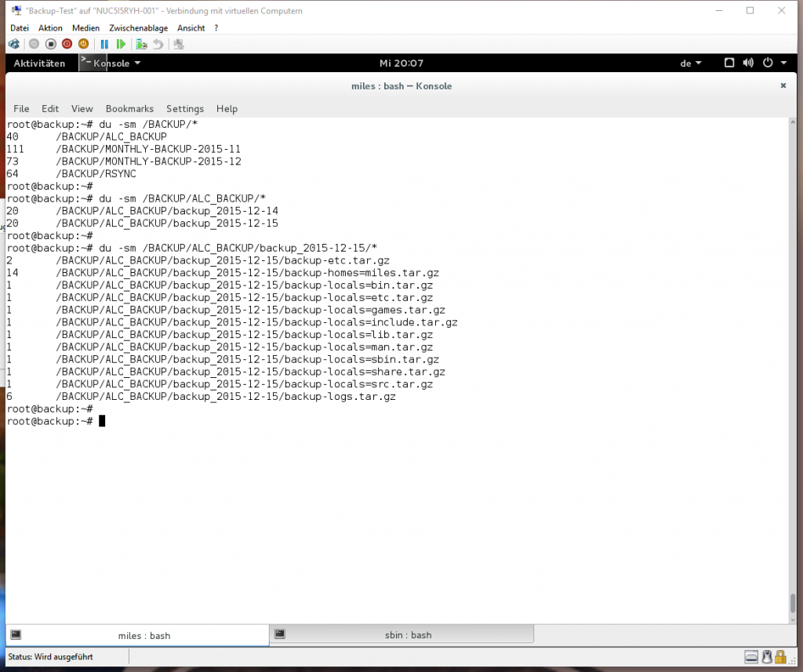Open the Konsole Bookmarks menu

click(x=129, y=108)
